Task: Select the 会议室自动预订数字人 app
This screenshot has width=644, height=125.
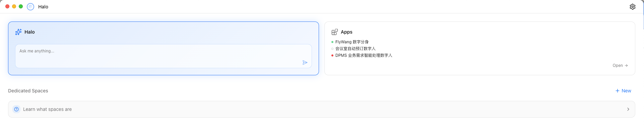Action: pos(356,49)
